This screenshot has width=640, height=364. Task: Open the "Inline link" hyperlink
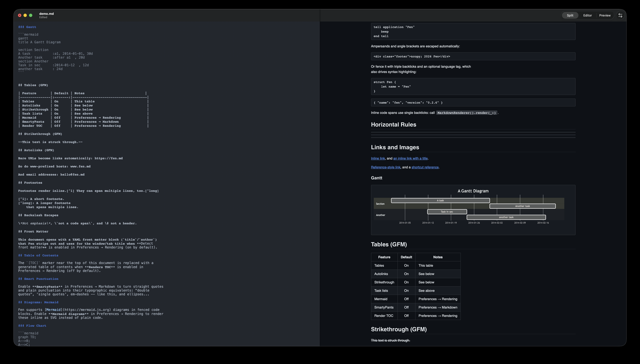coord(378,158)
